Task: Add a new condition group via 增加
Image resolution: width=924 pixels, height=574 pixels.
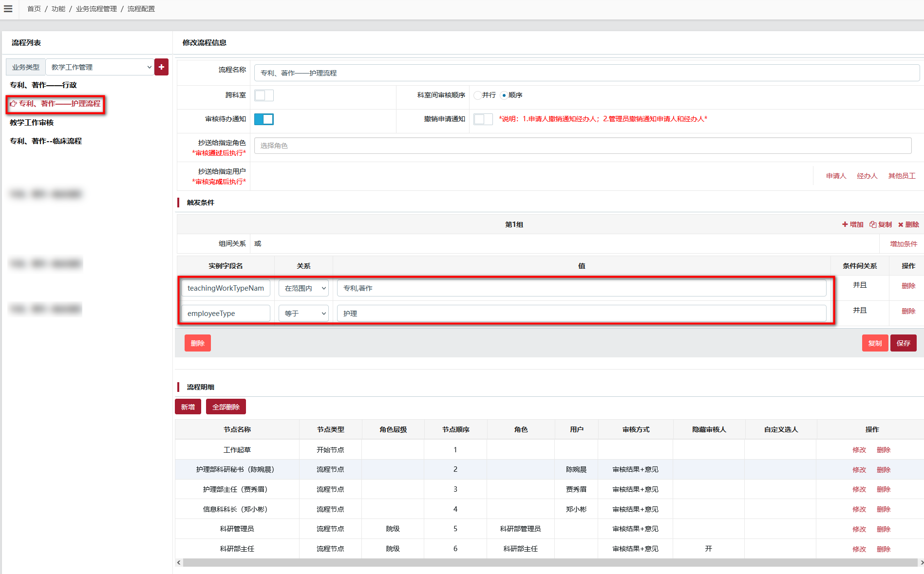Action: [852, 224]
